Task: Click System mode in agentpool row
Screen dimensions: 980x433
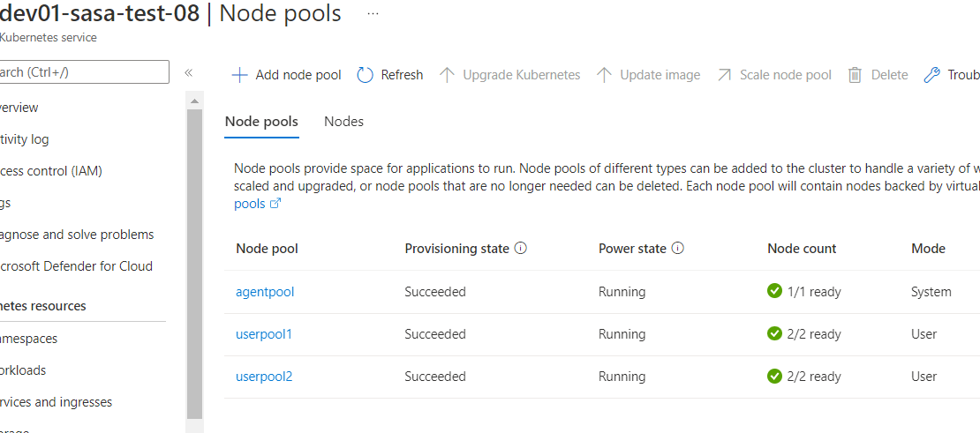Action: [x=931, y=291]
